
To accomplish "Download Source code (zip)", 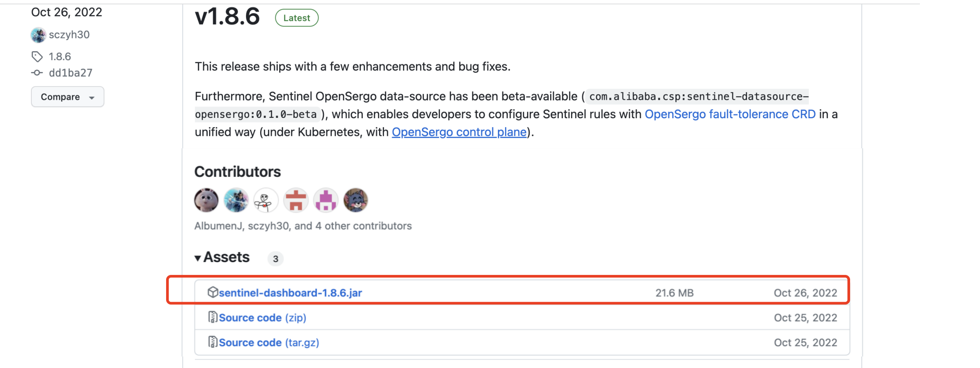I will tap(262, 318).
